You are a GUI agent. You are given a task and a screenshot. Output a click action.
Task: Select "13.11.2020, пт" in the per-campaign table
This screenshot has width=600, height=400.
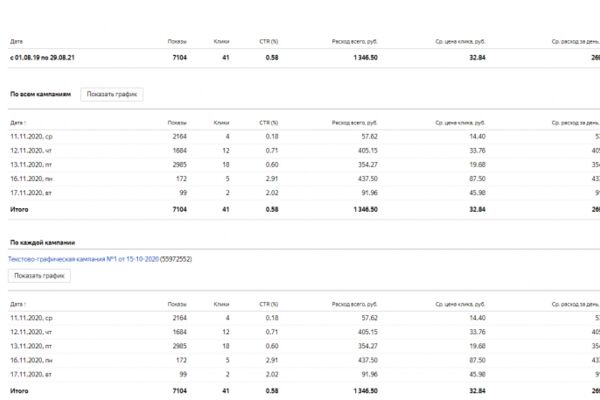pos(31,346)
